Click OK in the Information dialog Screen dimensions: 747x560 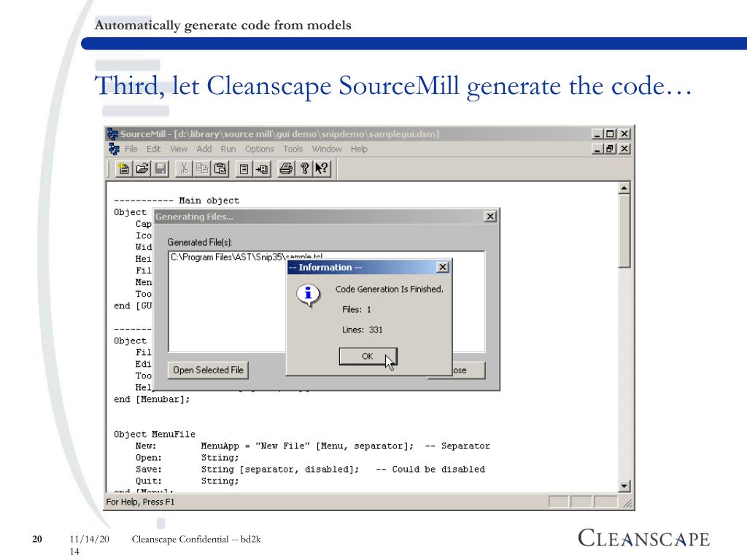tap(368, 356)
